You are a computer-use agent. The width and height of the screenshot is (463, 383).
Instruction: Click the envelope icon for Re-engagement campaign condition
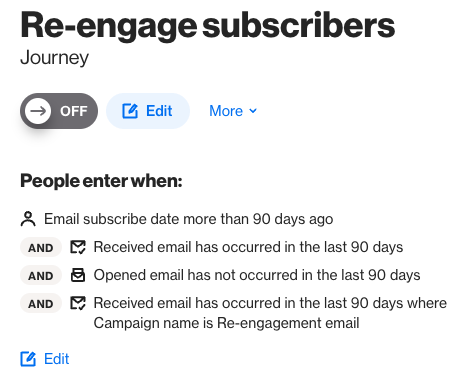pyautogui.click(x=78, y=303)
